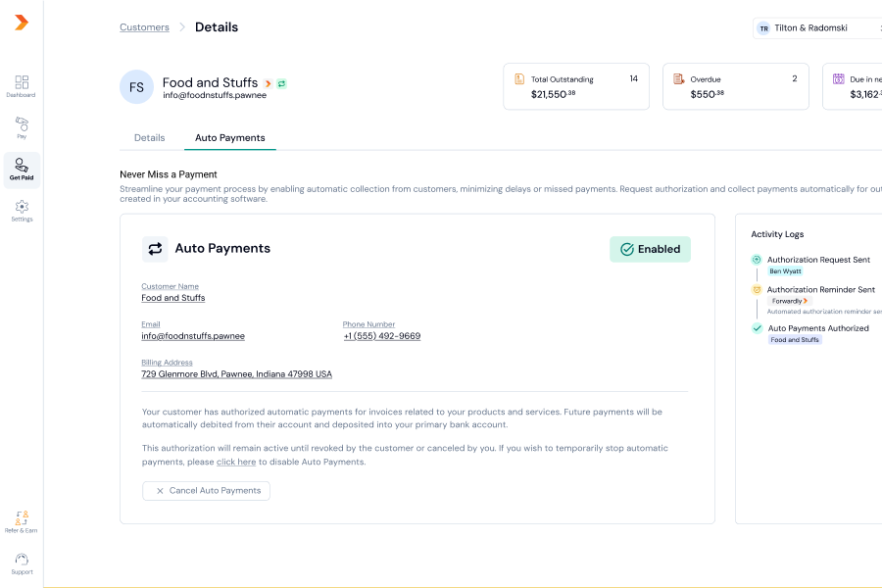The height and width of the screenshot is (588, 882).
Task: Click the Ben Wyatt tag in Activity Logs
Action: [785, 271]
